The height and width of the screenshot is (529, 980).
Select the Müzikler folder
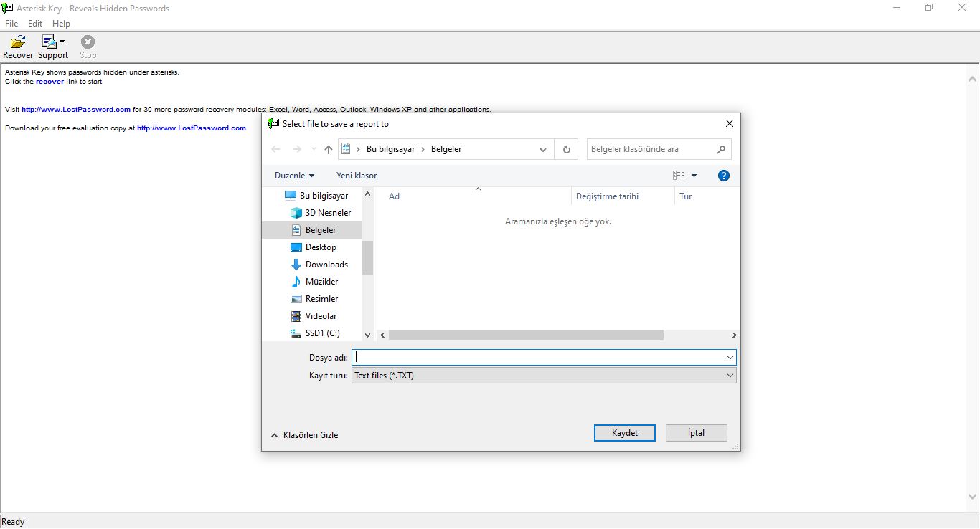[x=321, y=282]
